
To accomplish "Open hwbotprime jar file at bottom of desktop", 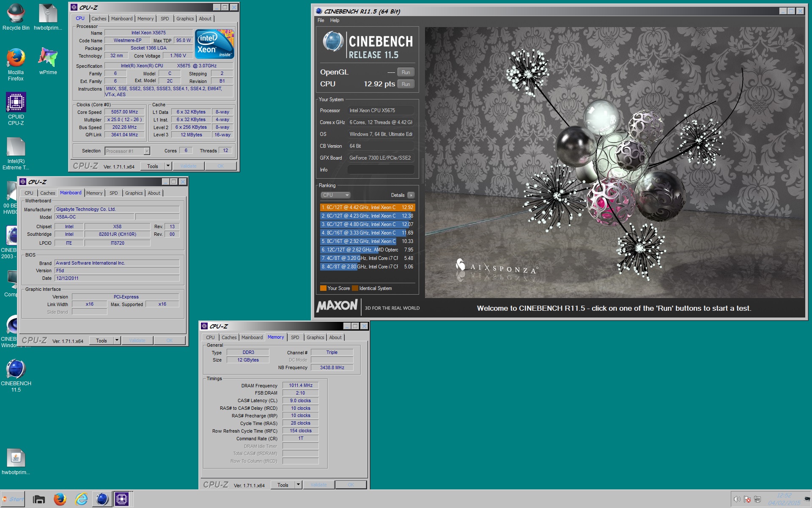I will click(x=16, y=462).
